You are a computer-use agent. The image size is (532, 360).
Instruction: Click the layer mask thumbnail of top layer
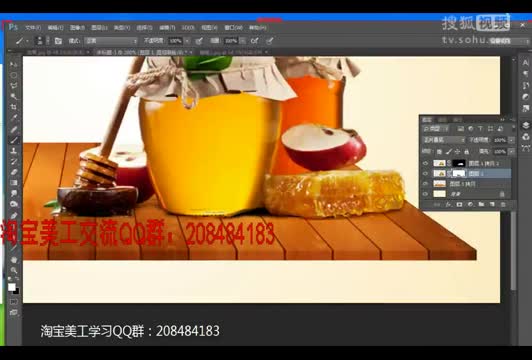click(x=459, y=164)
